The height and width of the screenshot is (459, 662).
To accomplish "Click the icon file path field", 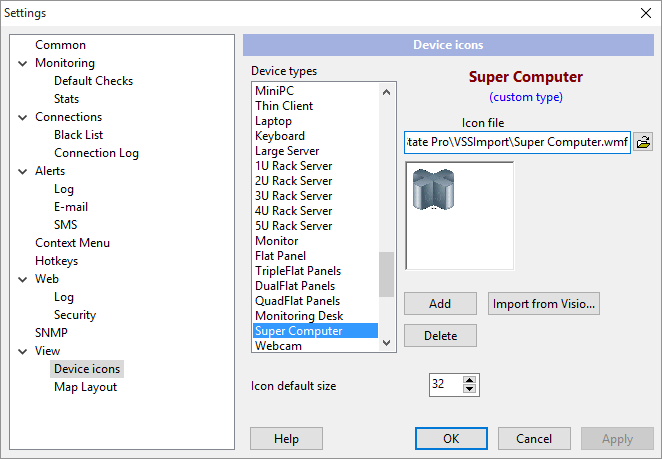I will click(x=517, y=142).
